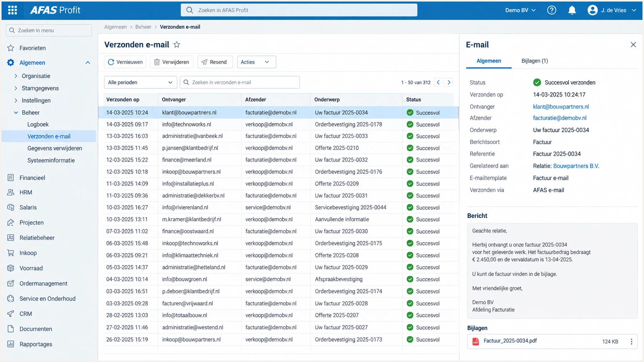
Task: Switch to the Bijlagen (1) tab
Action: pos(535,61)
